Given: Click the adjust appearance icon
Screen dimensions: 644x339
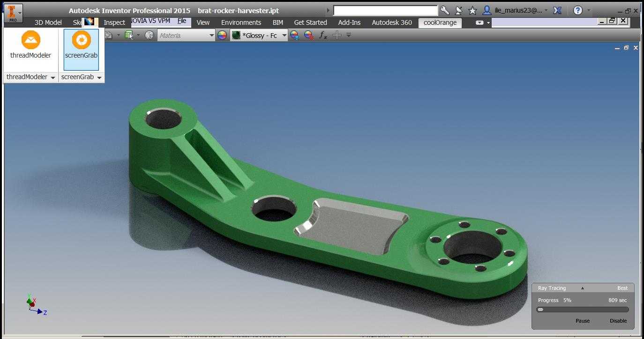Looking at the screenshot, I should pos(294,35).
